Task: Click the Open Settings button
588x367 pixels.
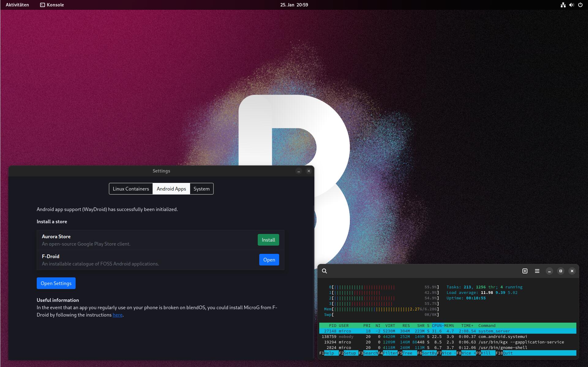Action: click(x=56, y=283)
